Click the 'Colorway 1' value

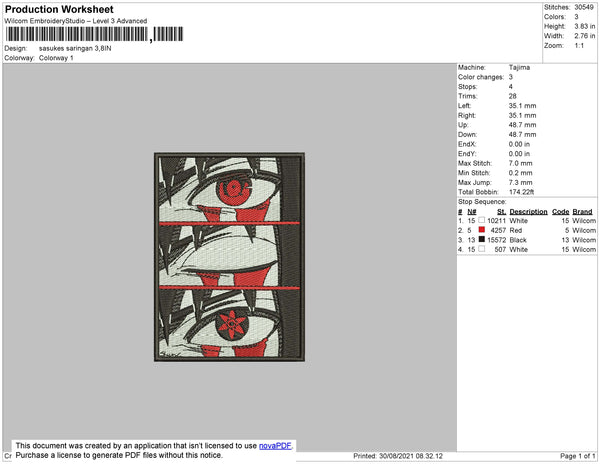pyautogui.click(x=56, y=58)
